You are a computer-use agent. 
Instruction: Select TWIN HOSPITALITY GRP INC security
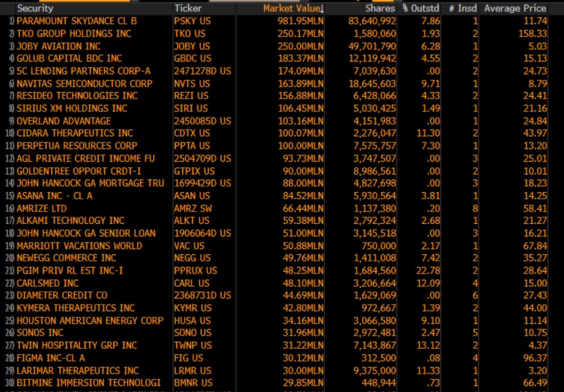[x=77, y=345]
